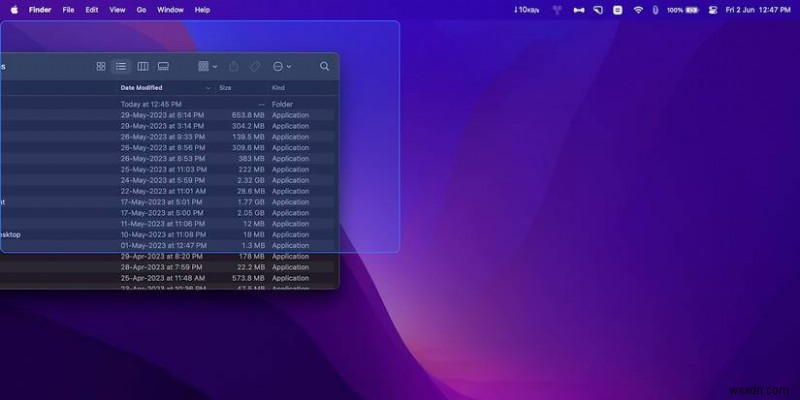The width and height of the screenshot is (800, 400).
Task: Open the Action (ellipsis) menu in Finder toolbar
Action: tap(282, 66)
